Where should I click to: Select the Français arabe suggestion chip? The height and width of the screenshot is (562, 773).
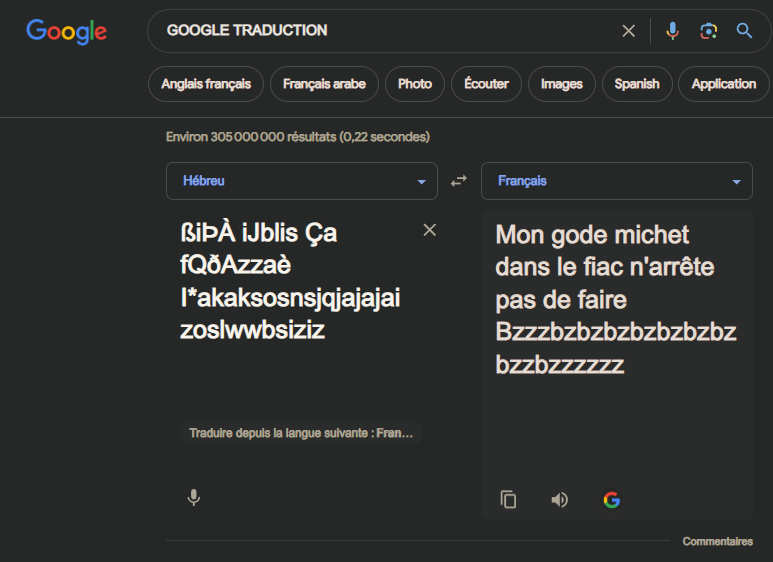pos(324,84)
